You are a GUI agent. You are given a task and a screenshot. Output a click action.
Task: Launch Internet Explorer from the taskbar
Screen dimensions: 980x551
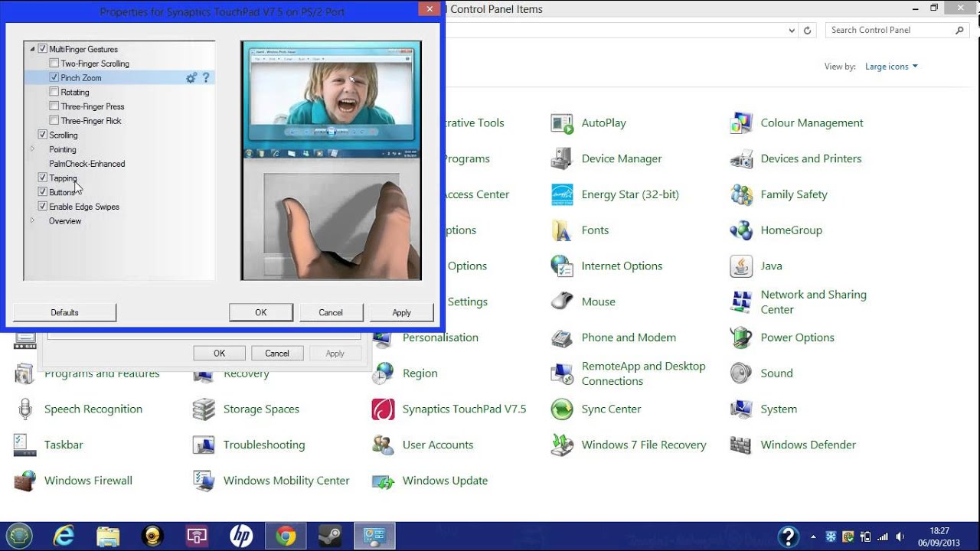click(64, 536)
